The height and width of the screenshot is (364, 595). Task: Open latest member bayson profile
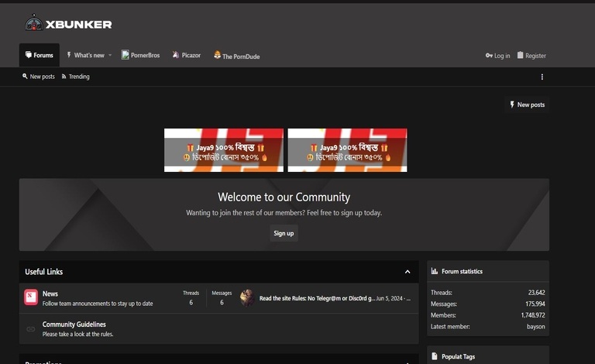click(x=535, y=327)
